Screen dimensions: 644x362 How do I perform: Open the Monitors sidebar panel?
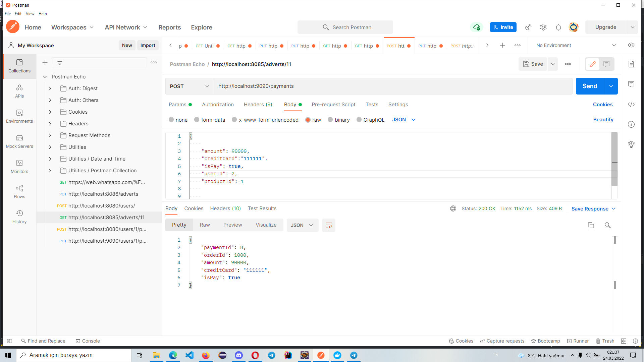[19, 167]
